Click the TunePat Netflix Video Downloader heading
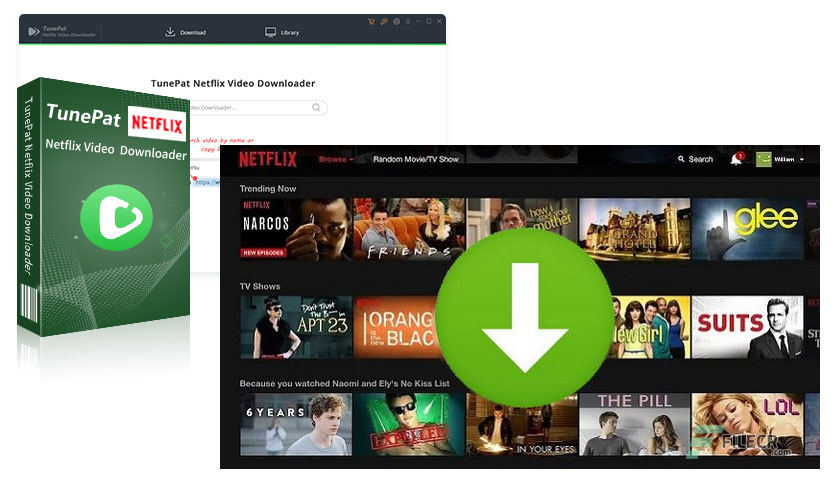 coord(233,83)
